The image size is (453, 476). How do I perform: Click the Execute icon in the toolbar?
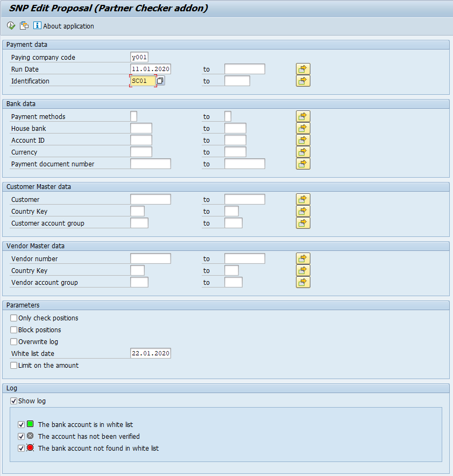click(x=11, y=26)
